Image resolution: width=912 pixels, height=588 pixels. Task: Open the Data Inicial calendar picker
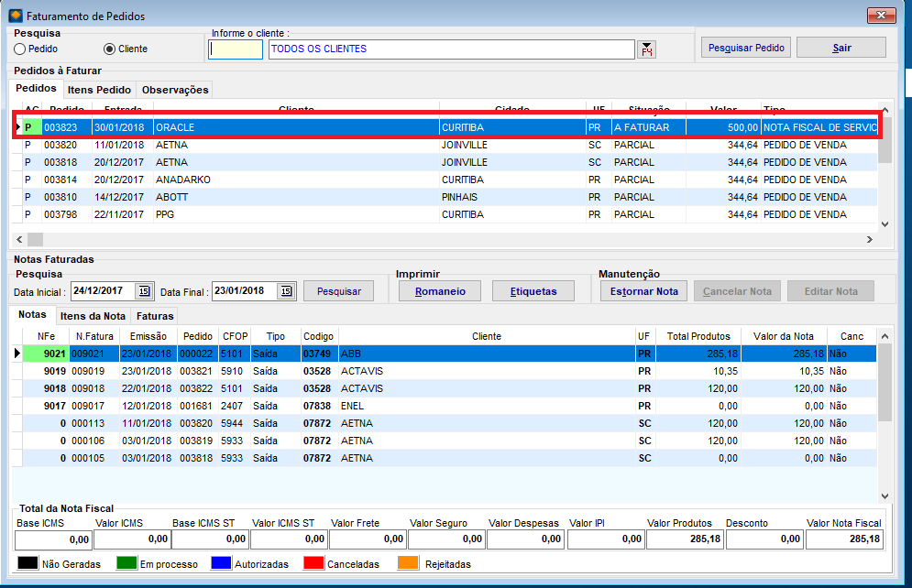coord(144,291)
